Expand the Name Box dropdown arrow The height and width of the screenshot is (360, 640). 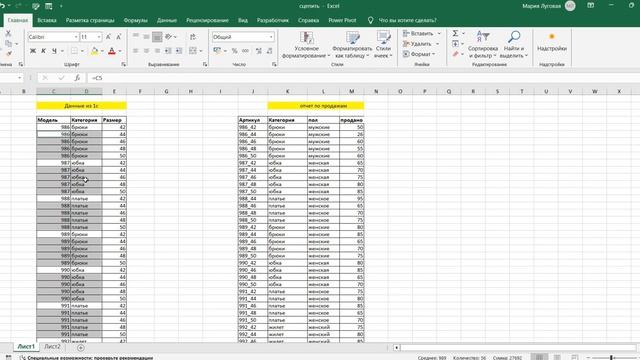click(x=20, y=78)
